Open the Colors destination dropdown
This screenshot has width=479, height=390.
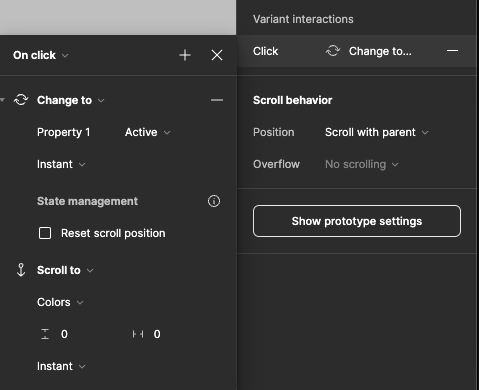60,302
